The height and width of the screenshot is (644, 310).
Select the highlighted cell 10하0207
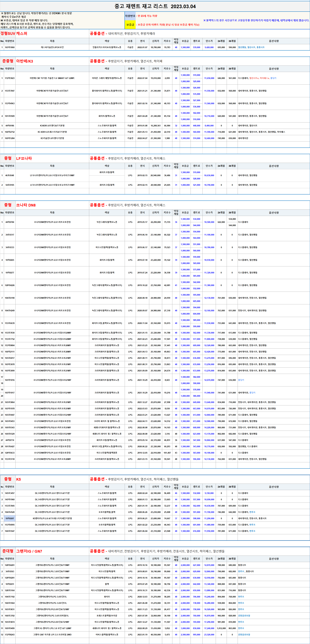[10, 519]
